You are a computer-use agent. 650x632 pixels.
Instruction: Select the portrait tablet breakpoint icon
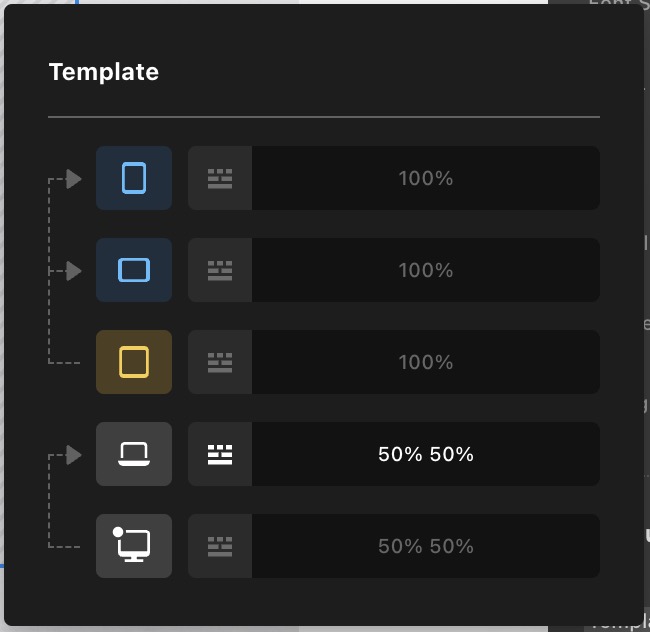(x=134, y=178)
